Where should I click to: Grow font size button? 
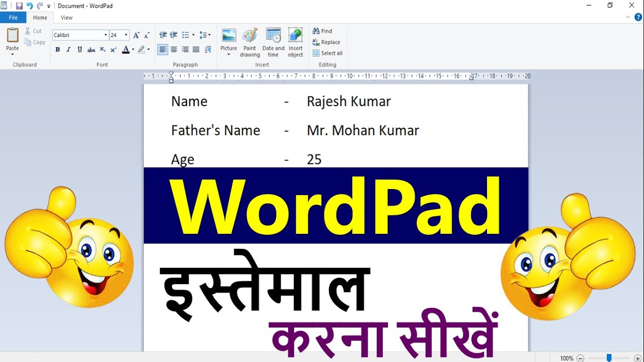[x=136, y=35]
